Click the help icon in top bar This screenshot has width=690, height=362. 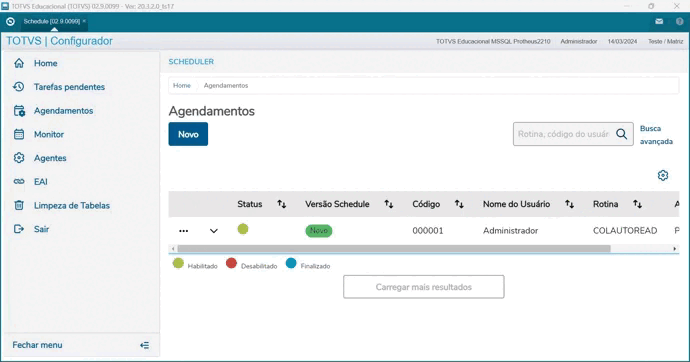tap(679, 21)
